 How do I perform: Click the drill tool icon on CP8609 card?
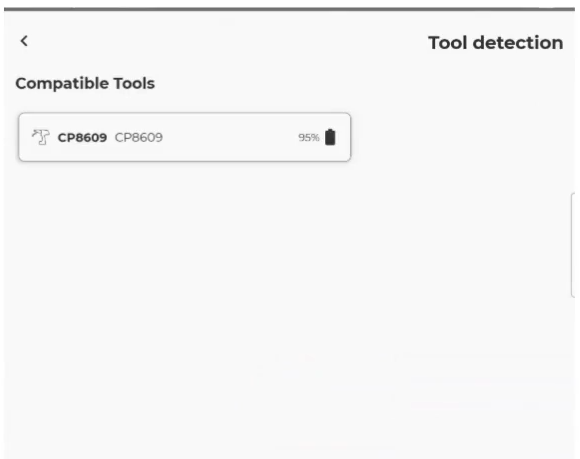coord(41,137)
